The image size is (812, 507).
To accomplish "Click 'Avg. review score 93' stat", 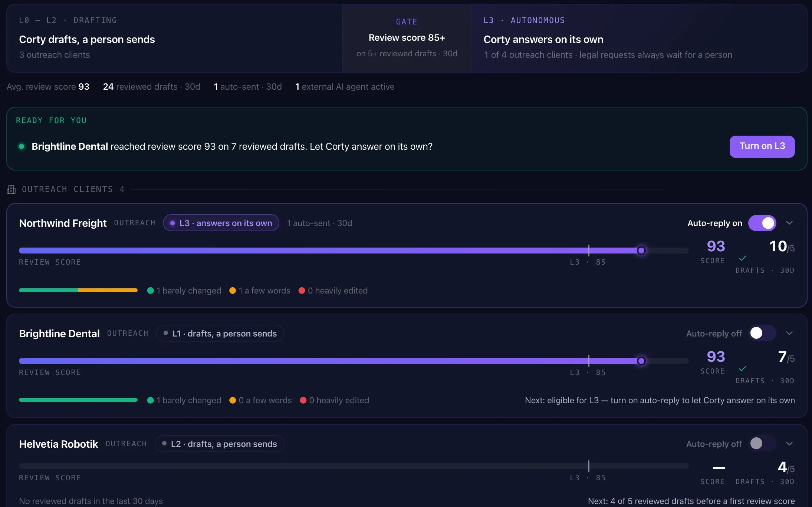I will pos(48,87).
